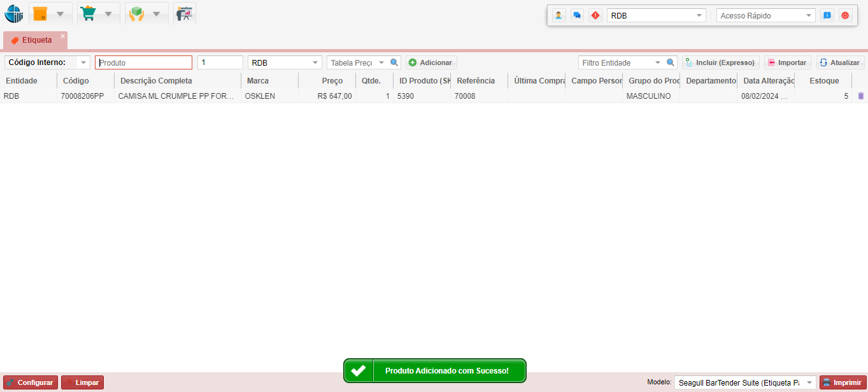
Task: Delete the CAMISA ML CRUMPLE row
Action: (x=861, y=96)
